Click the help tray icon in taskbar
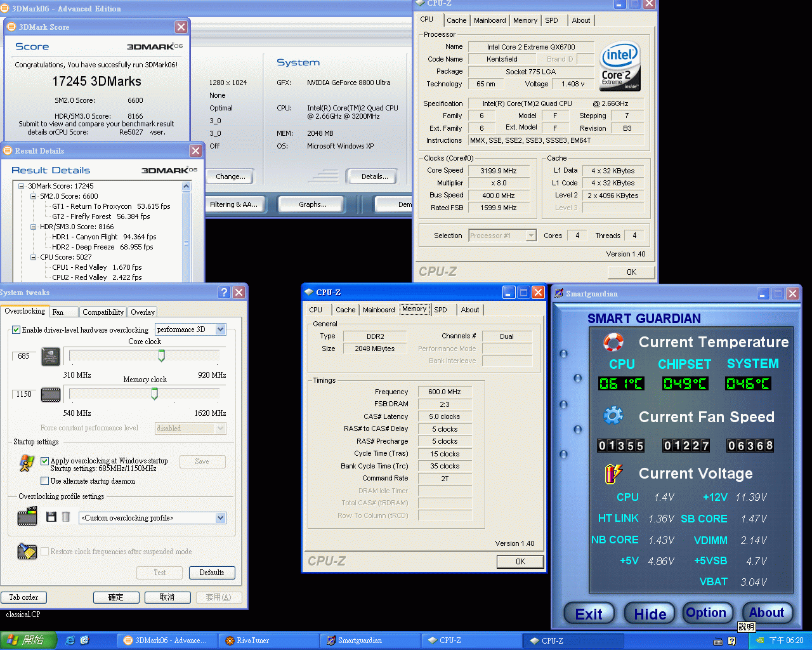Image resolution: width=812 pixels, height=650 pixels. click(731, 641)
